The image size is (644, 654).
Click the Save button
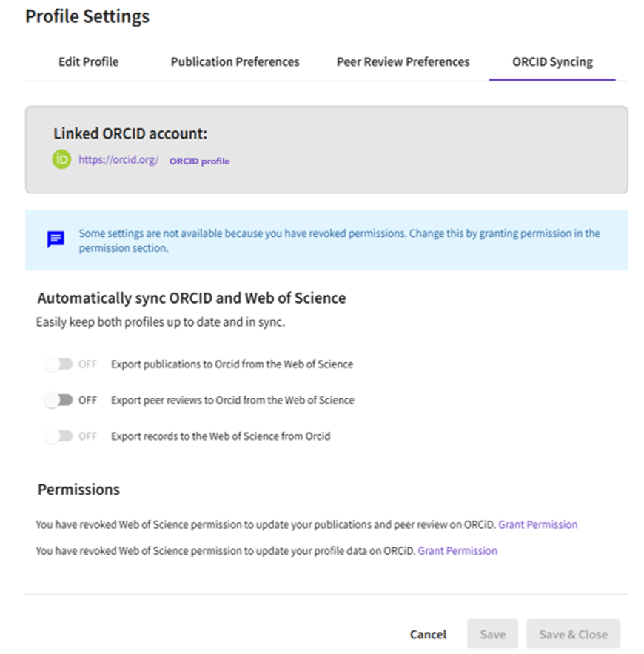(x=492, y=634)
